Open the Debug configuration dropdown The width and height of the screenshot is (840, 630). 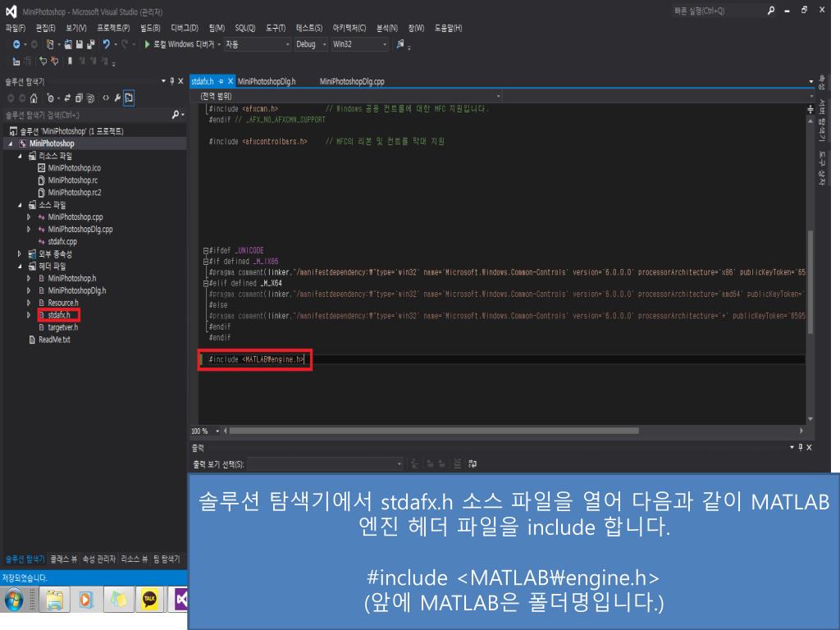click(311, 44)
